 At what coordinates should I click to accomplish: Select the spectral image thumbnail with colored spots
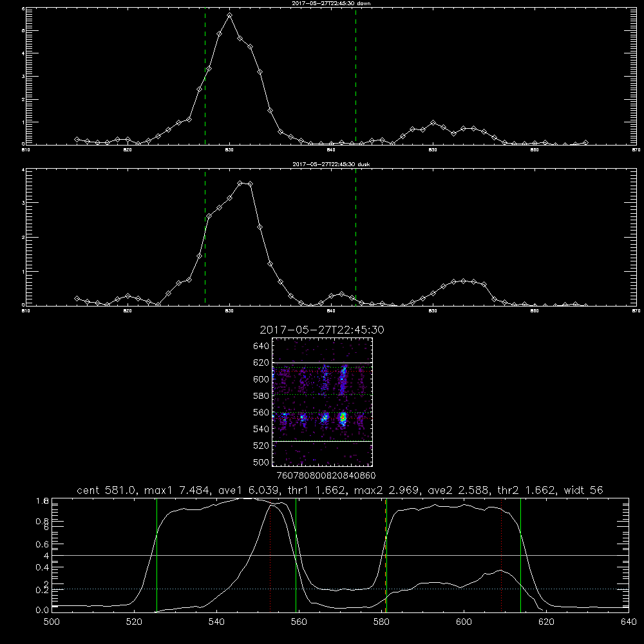[323, 402]
